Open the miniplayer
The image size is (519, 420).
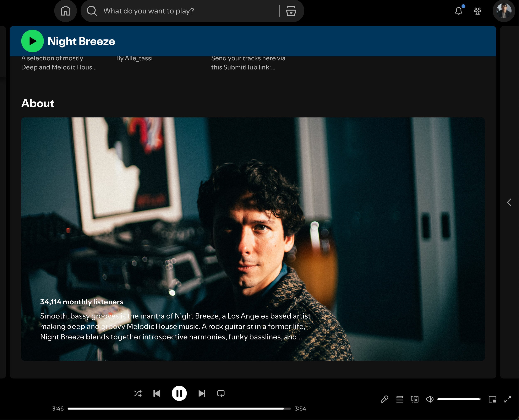point(492,399)
